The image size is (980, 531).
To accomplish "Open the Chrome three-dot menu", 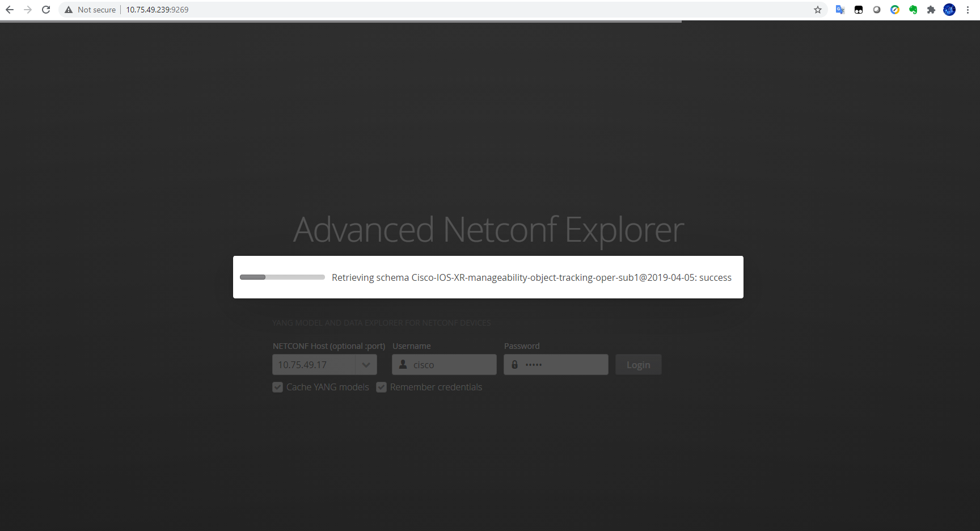I will [x=968, y=10].
